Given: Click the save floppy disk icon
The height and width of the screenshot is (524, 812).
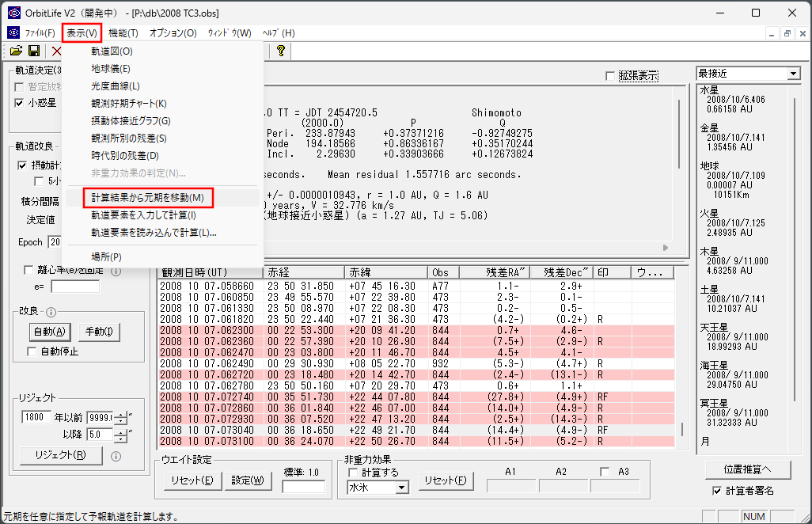Looking at the screenshot, I should [34, 51].
